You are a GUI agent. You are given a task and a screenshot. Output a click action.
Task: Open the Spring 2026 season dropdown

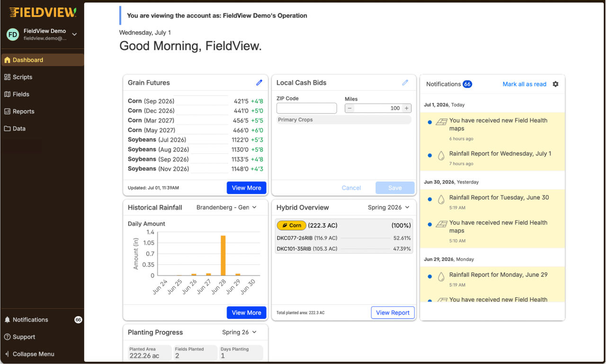[389, 207]
